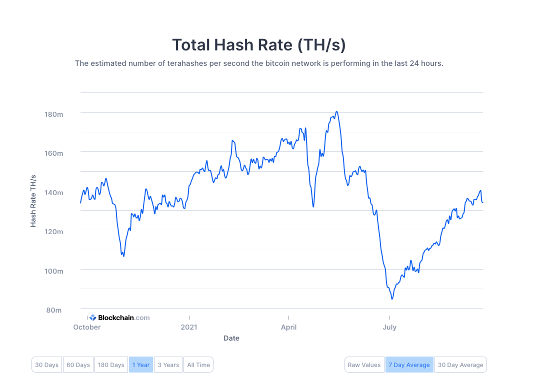555x392 pixels.
Task: Click the October date axis label
Action: [x=87, y=327]
